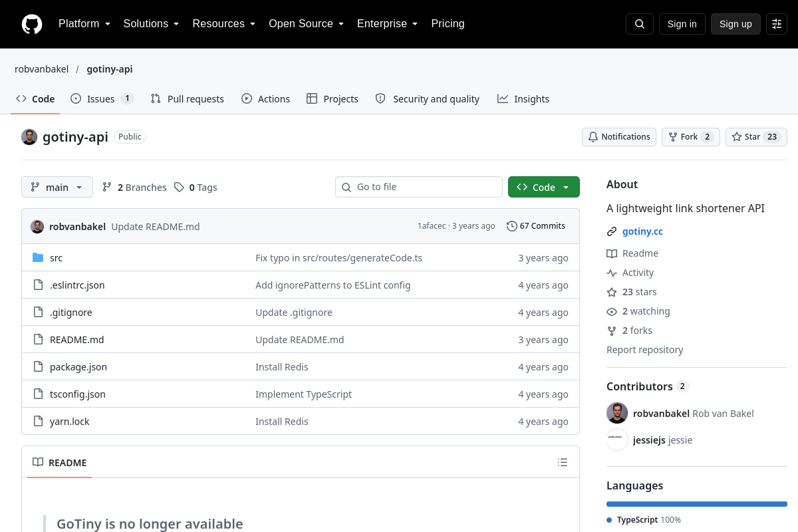
Task: Click the GitHub logo icon
Action: [x=32, y=24]
